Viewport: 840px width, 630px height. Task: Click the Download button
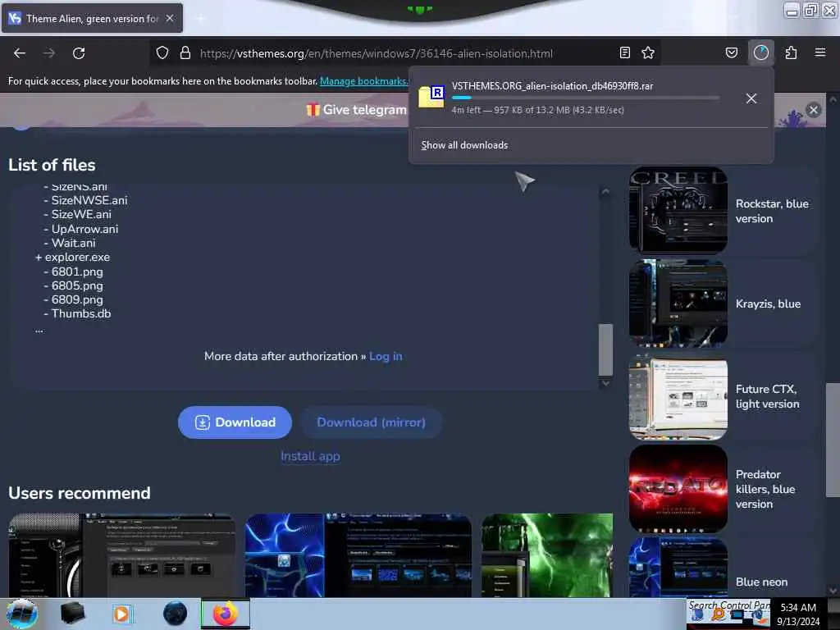point(235,422)
